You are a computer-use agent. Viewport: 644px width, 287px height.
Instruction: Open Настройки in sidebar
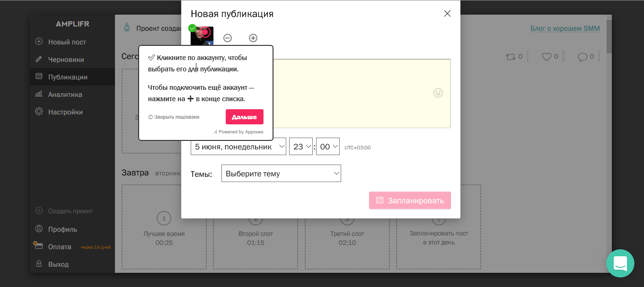click(x=65, y=112)
